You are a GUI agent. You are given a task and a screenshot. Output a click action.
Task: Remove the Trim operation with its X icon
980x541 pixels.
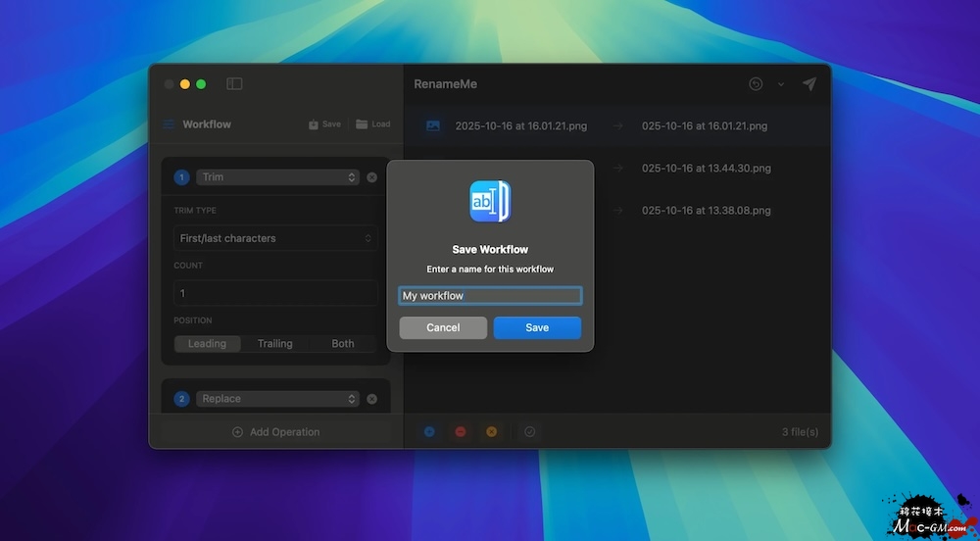371,177
